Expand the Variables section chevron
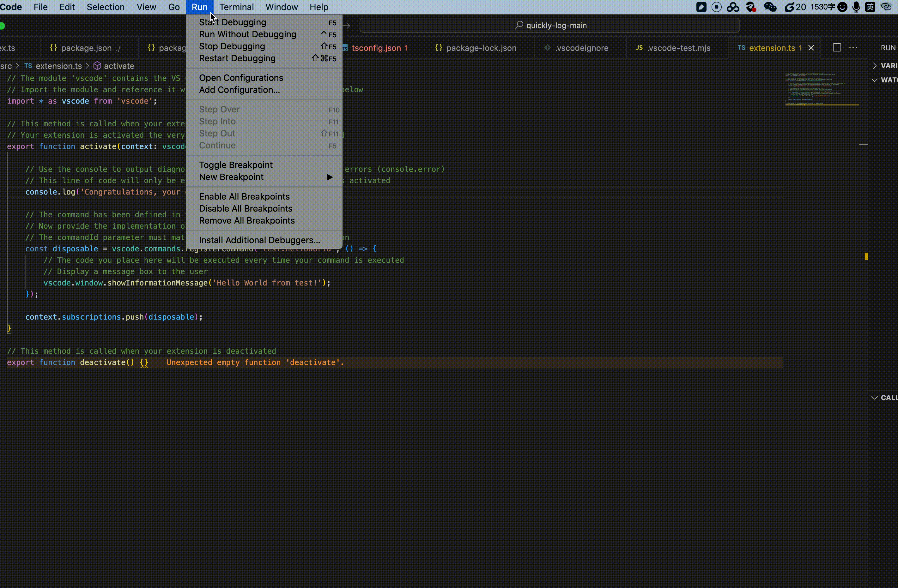The image size is (898, 588). pyautogui.click(x=875, y=66)
